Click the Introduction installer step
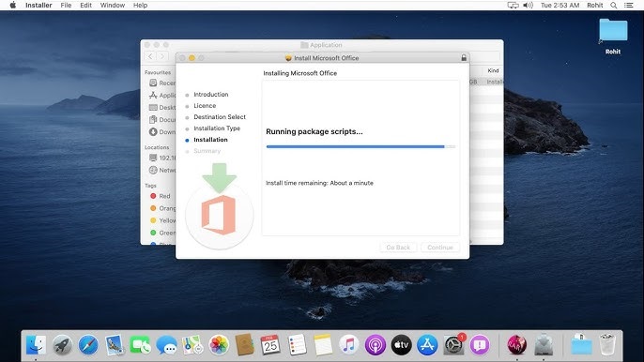 point(210,95)
